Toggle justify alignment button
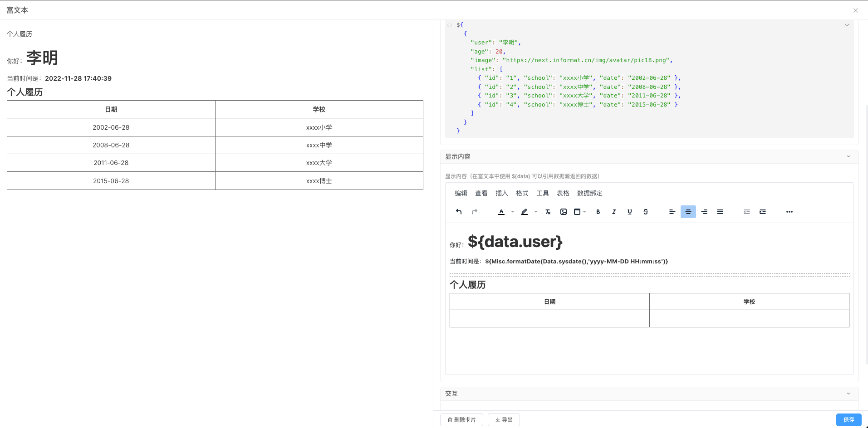Screen dimensions: 868x428 coord(720,212)
